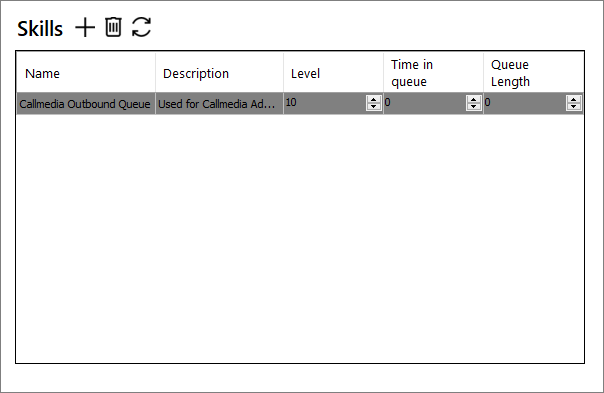Viewport: 604px width, 393px height.
Task: Refresh the Skills list
Action: (x=141, y=27)
